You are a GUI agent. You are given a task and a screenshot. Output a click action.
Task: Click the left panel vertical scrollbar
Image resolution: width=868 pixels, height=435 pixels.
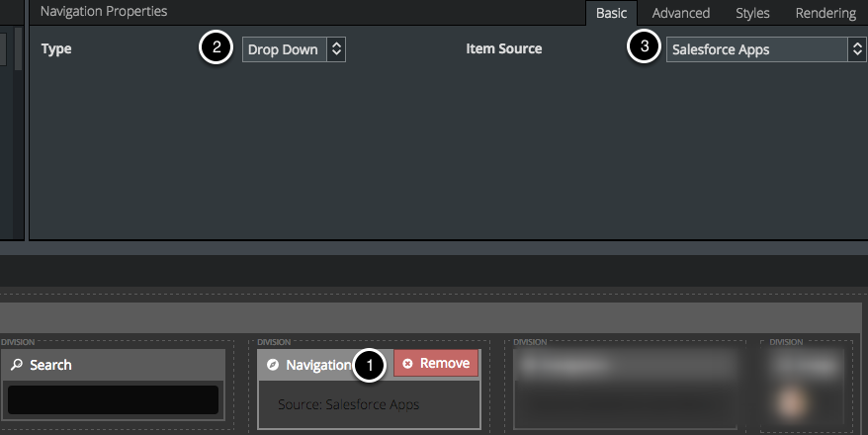(x=18, y=49)
